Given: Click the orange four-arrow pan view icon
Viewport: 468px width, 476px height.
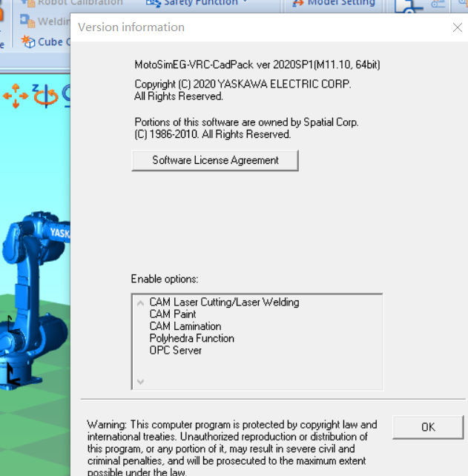Looking at the screenshot, I should (13, 95).
